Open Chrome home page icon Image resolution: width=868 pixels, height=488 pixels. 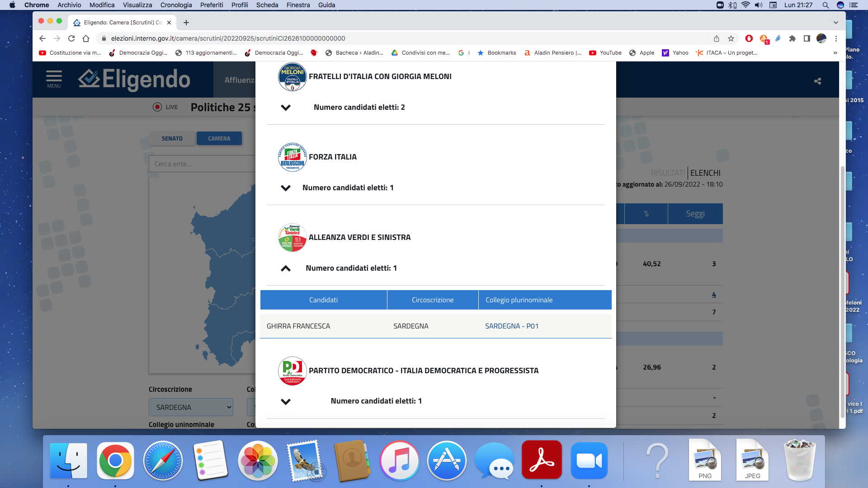86,38
